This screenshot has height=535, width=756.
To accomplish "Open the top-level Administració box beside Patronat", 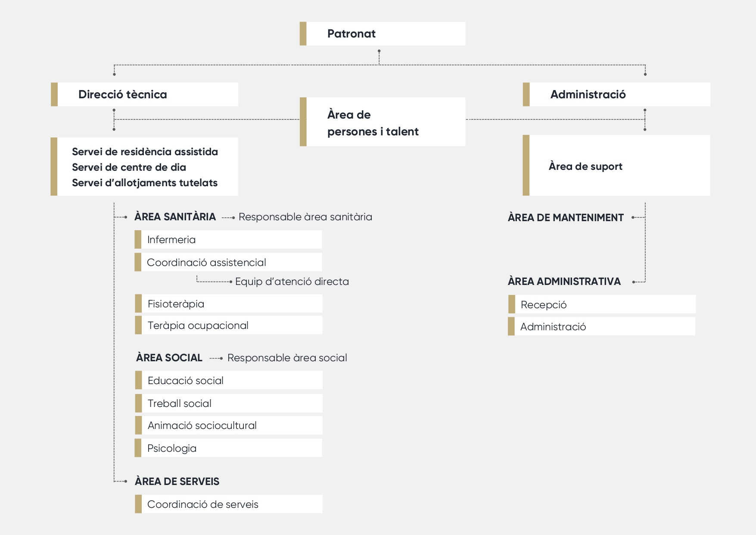I will click(616, 94).
